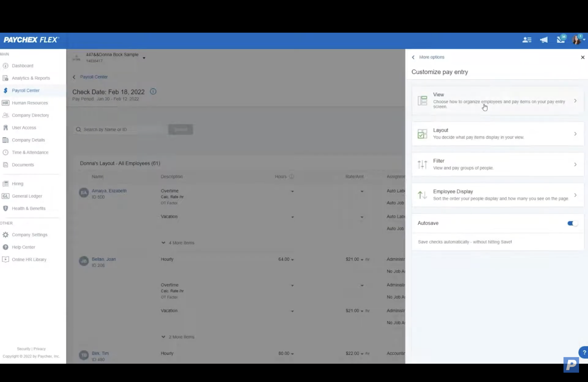Click the check date info icon
This screenshot has height=382, width=588.
coord(153,92)
